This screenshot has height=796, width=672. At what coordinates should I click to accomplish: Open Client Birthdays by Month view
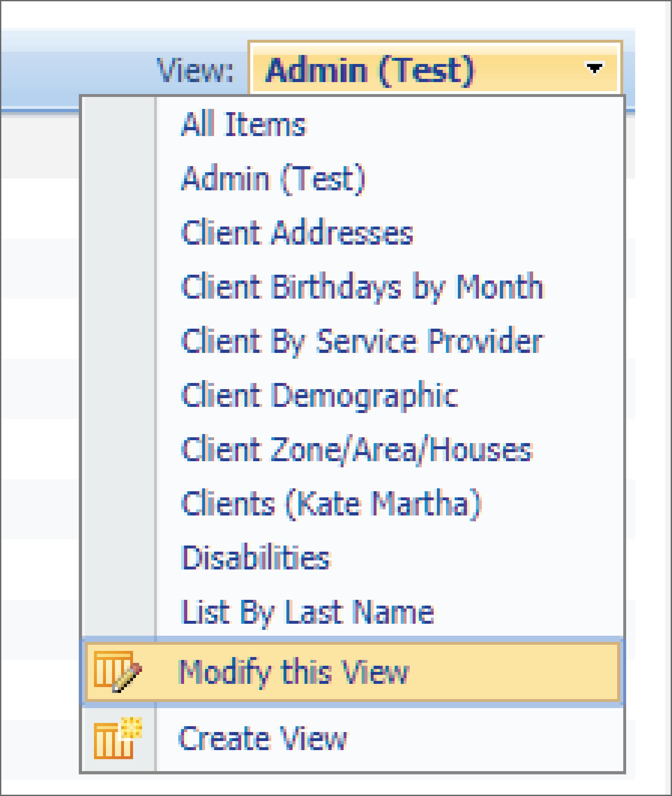[363, 287]
